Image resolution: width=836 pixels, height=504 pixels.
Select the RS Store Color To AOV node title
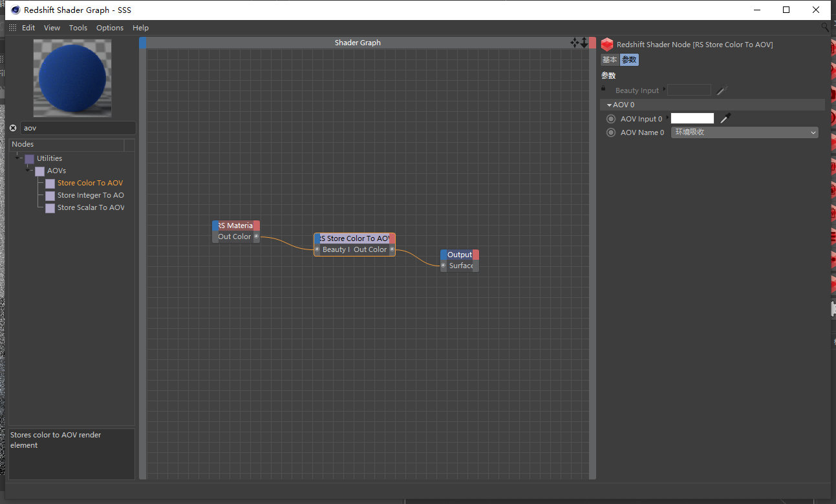pos(354,238)
